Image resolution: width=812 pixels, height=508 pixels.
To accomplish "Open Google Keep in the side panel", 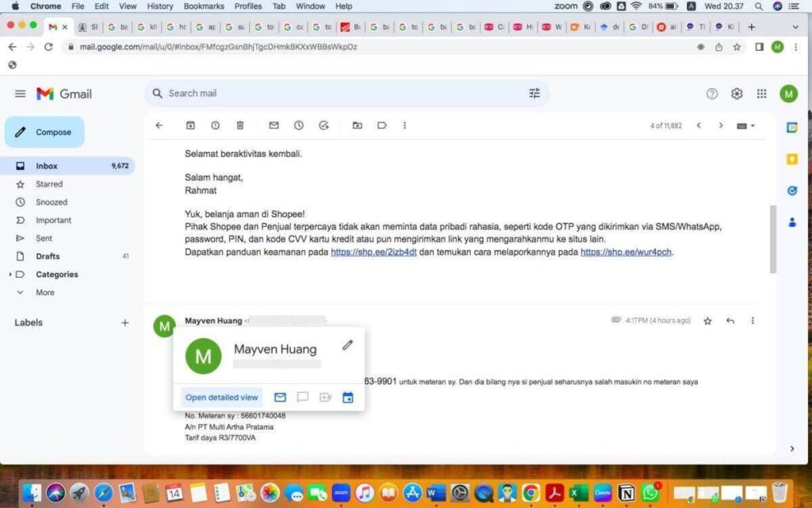I will [791, 159].
